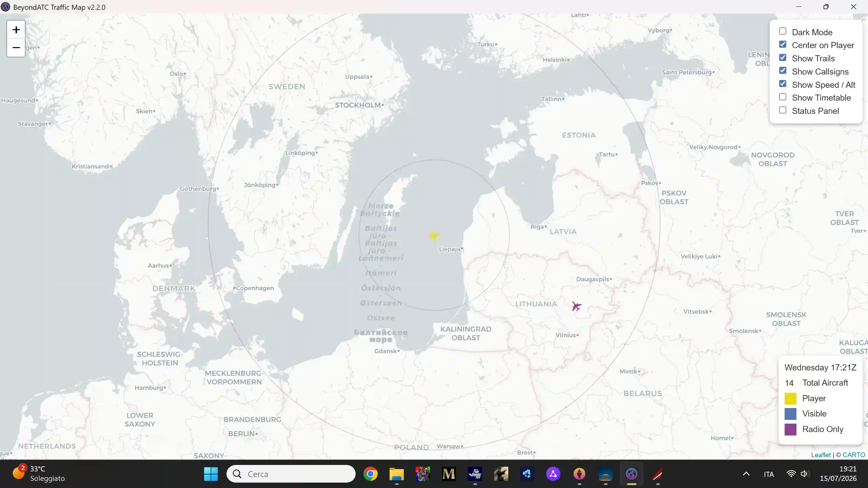Viewport: 868px width, 488px height.
Task: Open the blue abstract logo taskbar app
Action: [x=527, y=474]
